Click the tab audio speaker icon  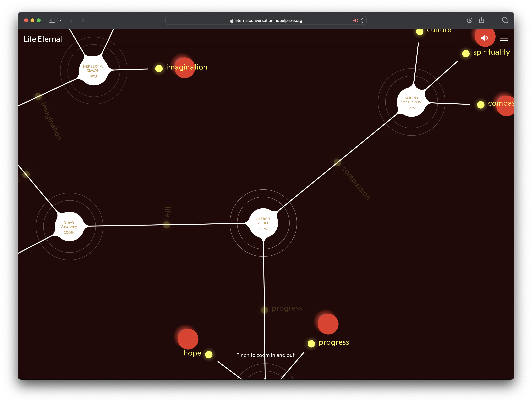[x=355, y=21]
